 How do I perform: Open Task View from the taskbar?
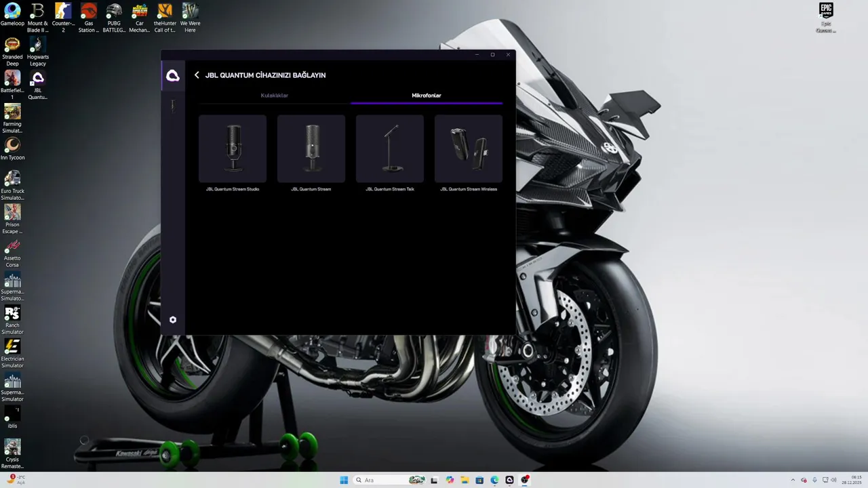pyautogui.click(x=434, y=480)
